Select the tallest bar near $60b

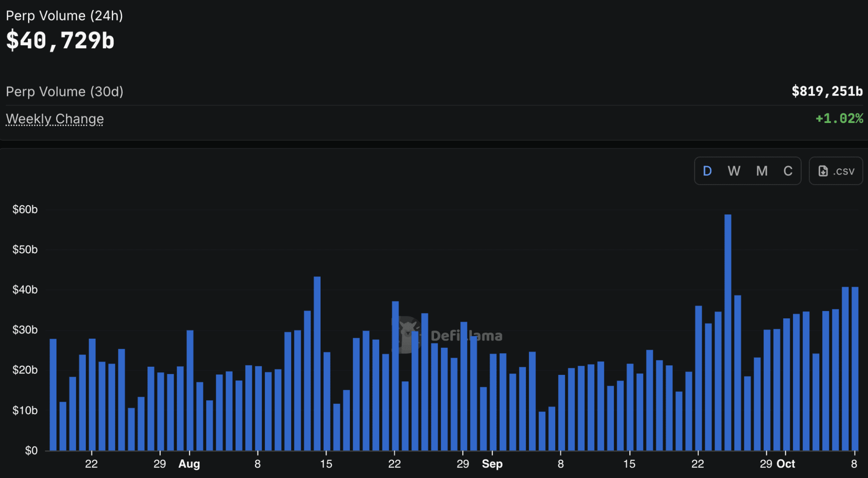[727, 332]
